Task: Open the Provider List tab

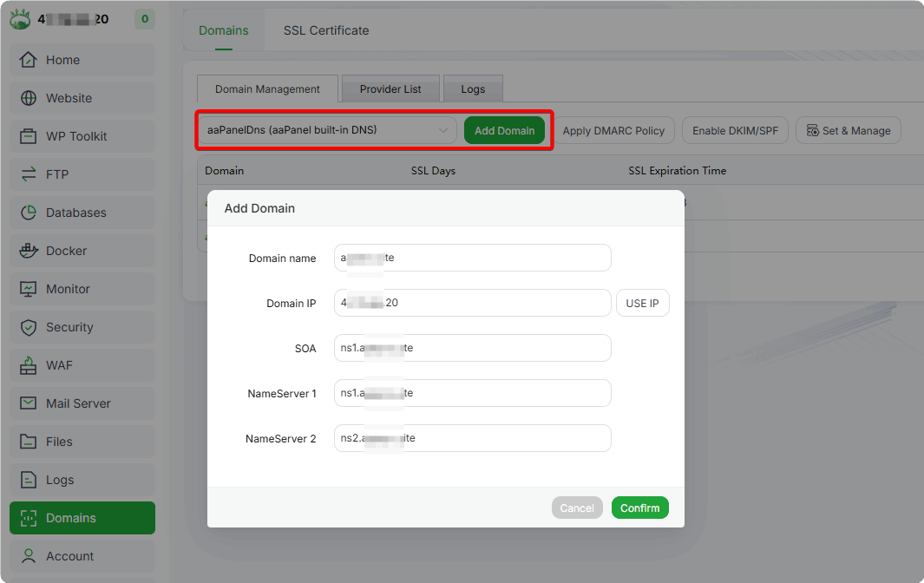Action: [390, 88]
